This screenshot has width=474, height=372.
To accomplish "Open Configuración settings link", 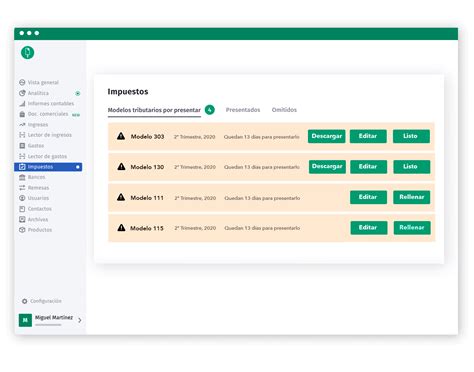I will click(x=46, y=301).
